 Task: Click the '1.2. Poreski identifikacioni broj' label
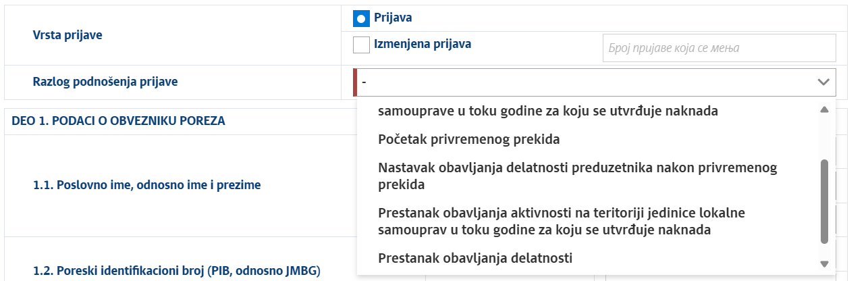[x=175, y=272]
